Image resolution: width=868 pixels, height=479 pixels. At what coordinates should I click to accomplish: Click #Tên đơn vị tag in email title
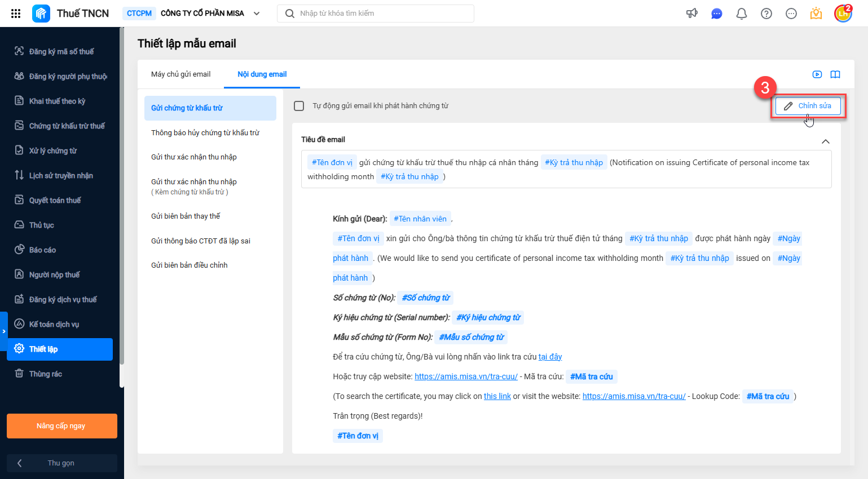332,162
